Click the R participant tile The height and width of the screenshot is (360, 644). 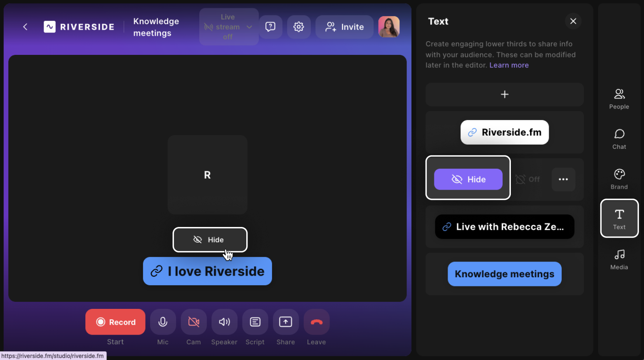pos(208,175)
